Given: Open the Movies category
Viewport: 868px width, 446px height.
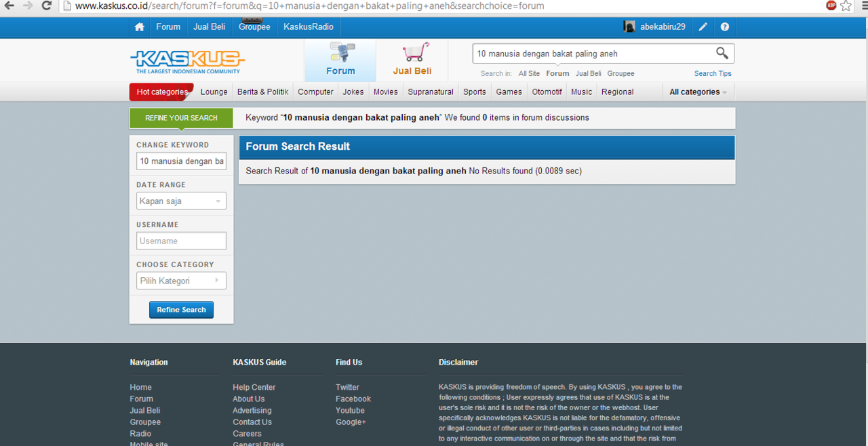Looking at the screenshot, I should point(386,92).
